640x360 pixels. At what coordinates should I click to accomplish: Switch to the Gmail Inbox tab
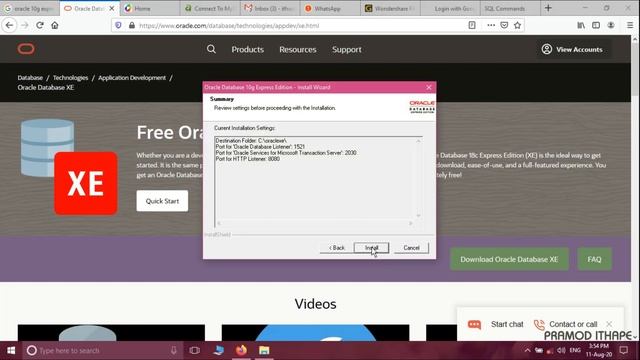click(x=270, y=8)
